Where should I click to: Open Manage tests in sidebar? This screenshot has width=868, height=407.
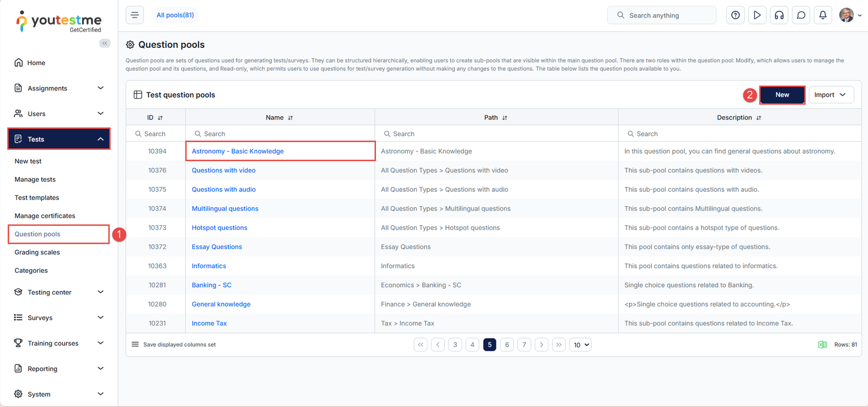tap(35, 180)
